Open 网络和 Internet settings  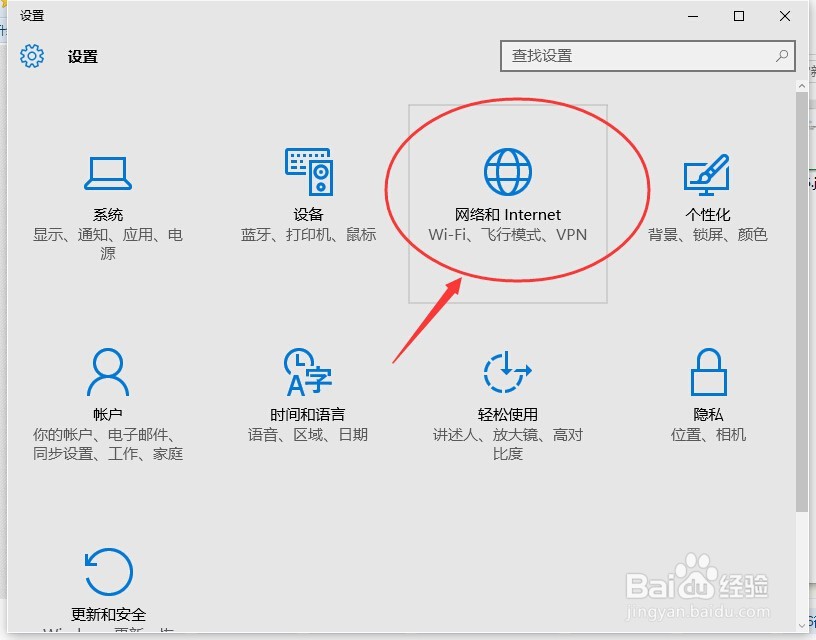[508, 170]
